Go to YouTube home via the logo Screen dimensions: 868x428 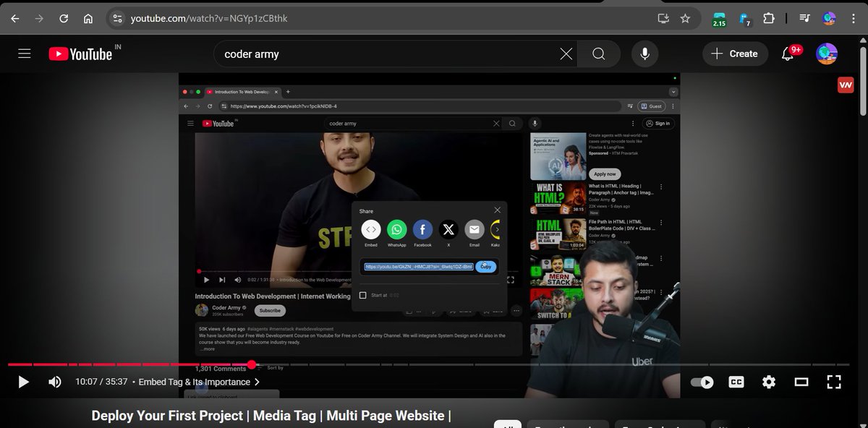point(81,54)
